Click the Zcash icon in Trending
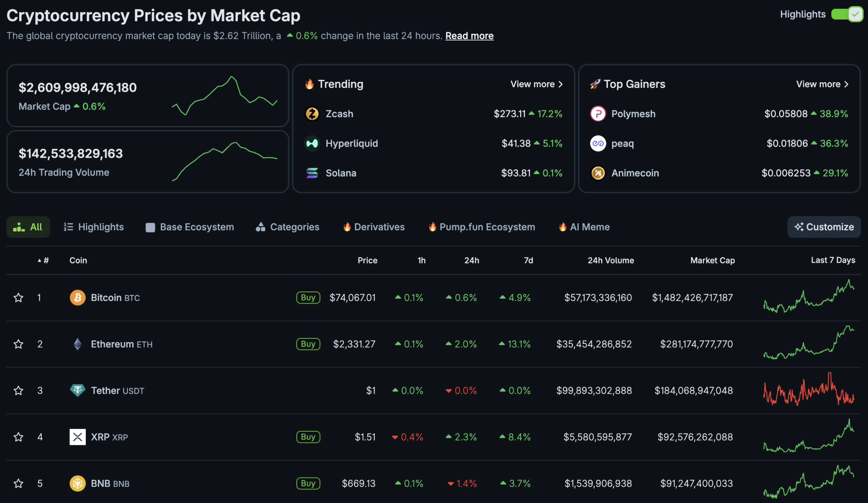The height and width of the screenshot is (503, 868). (x=312, y=114)
